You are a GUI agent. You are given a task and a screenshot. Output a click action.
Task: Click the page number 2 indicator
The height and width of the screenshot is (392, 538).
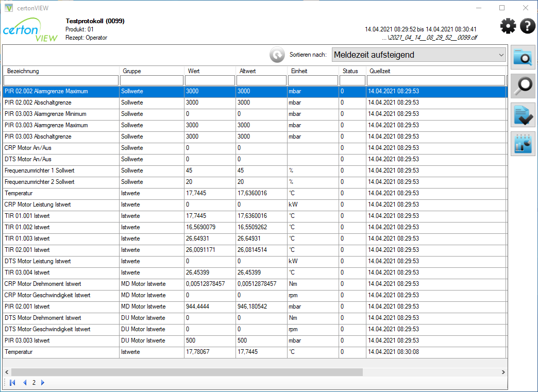click(33, 383)
